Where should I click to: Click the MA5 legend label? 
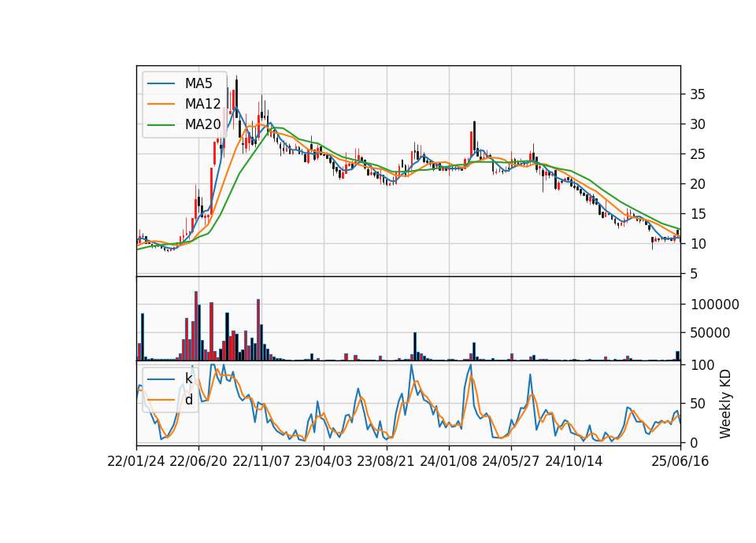tap(198, 83)
